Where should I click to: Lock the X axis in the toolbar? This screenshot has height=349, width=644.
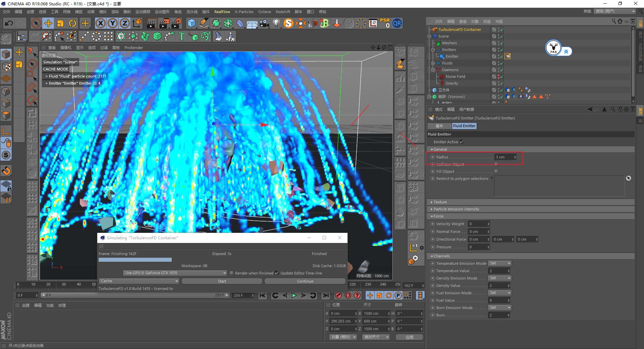[x=101, y=23]
